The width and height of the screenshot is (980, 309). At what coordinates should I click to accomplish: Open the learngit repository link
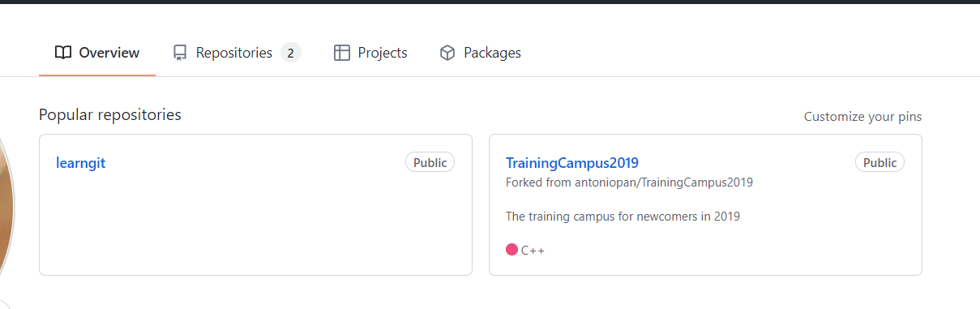(x=81, y=163)
